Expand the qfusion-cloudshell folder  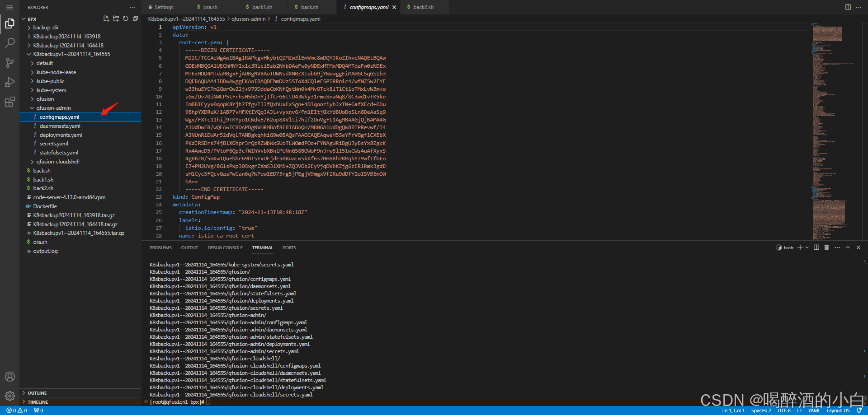pyautogui.click(x=58, y=162)
